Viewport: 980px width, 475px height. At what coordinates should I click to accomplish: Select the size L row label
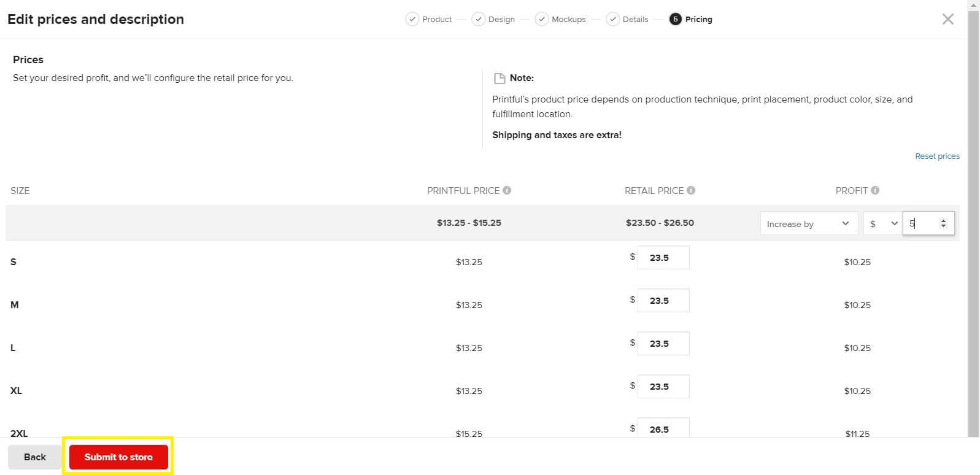pyautogui.click(x=13, y=348)
